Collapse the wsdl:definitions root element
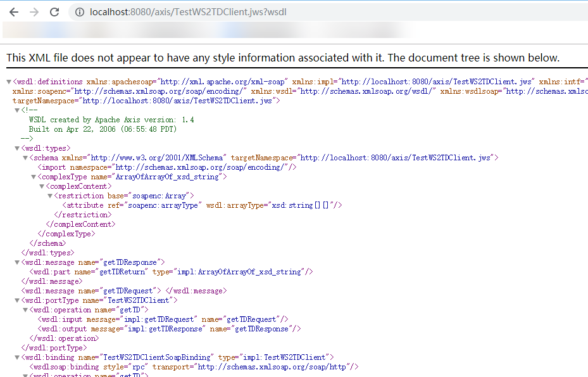 click(x=9, y=81)
